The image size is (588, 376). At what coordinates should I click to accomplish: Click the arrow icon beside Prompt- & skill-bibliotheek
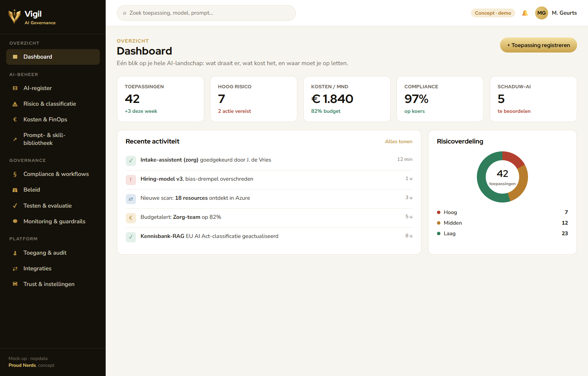[15, 139]
